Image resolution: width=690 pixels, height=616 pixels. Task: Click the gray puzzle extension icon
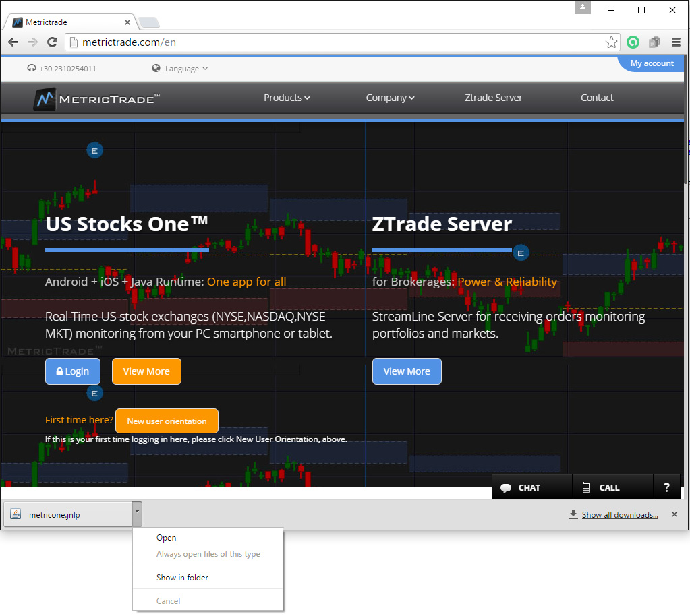pyautogui.click(x=654, y=42)
